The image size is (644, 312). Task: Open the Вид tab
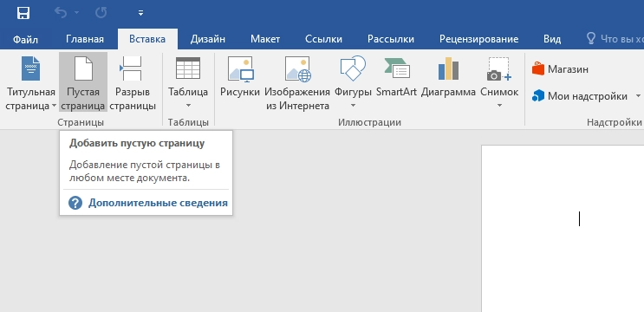[552, 39]
